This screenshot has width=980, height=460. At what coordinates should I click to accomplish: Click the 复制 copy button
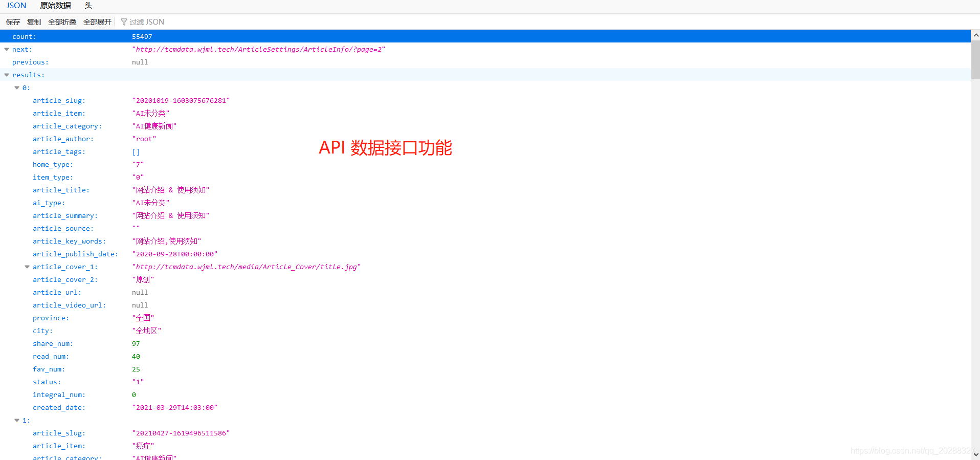click(x=34, y=22)
